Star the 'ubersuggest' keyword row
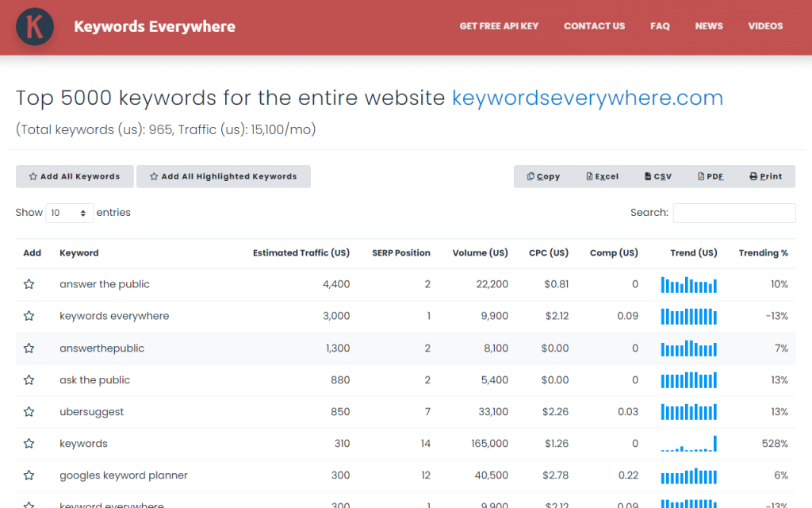This screenshot has width=812, height=508. [x=29, y=411]
